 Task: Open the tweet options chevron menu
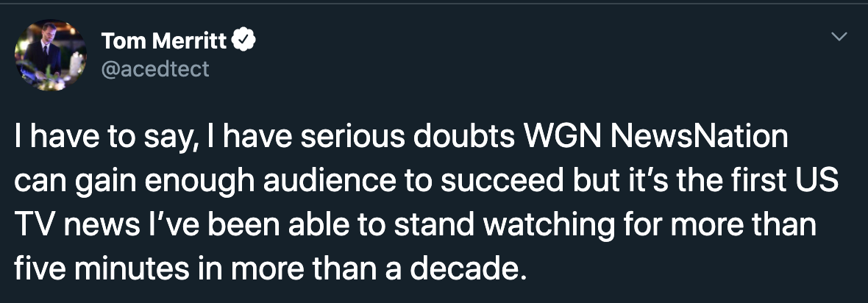pyautogui.click(x=840, y=37)
